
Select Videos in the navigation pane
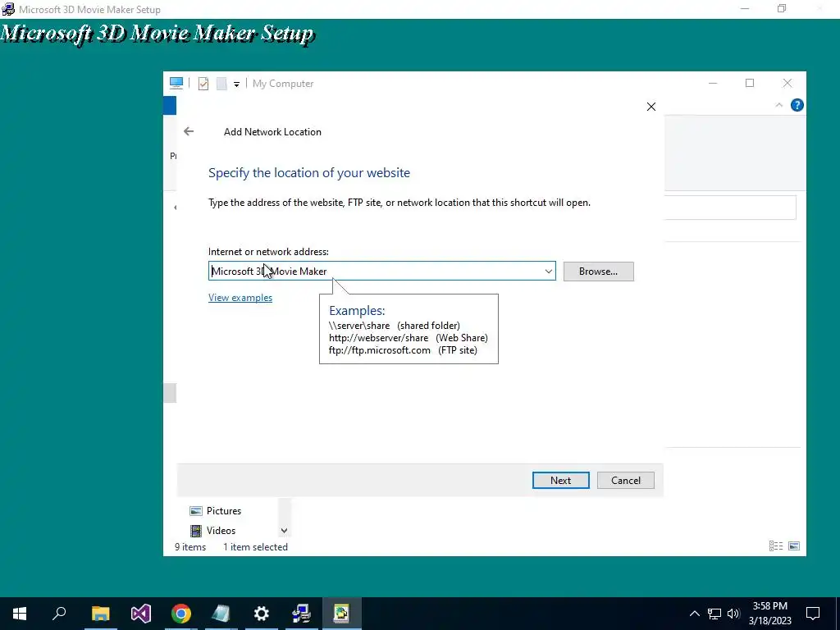212,531
